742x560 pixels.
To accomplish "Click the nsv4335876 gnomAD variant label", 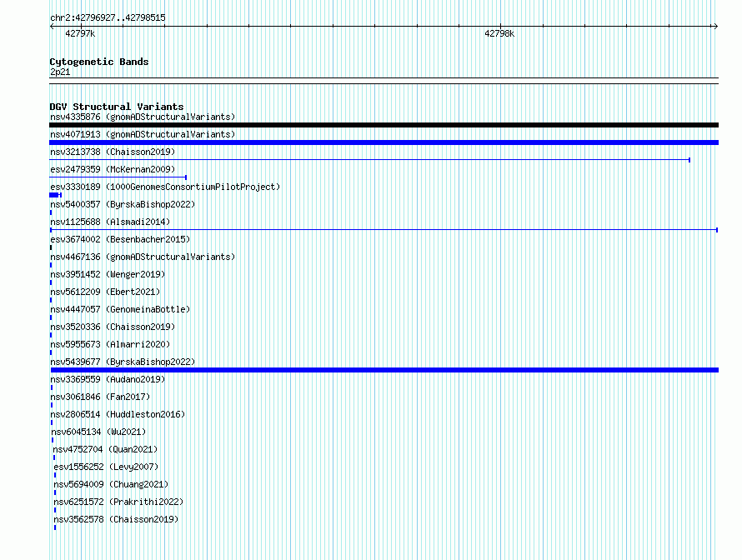I will point(143,117).
